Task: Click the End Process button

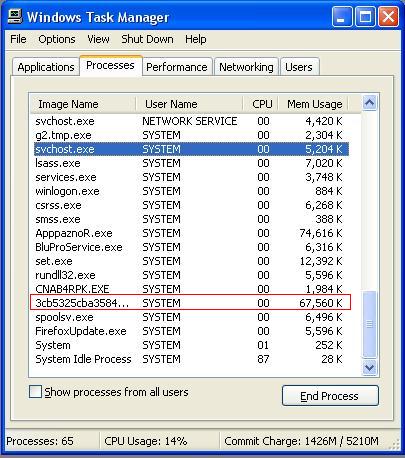Action: 330,396
